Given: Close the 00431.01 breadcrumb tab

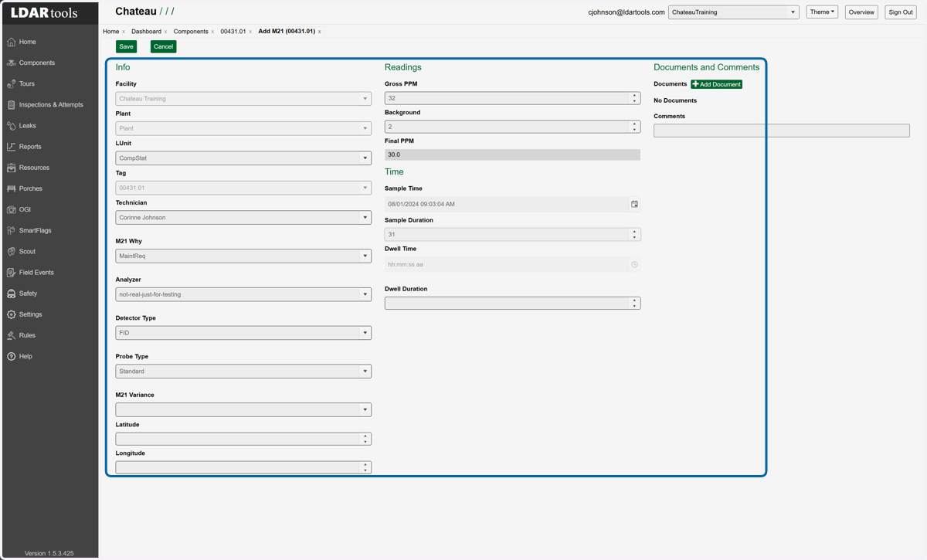Looking at the screenshot, I should click(250, 32).
